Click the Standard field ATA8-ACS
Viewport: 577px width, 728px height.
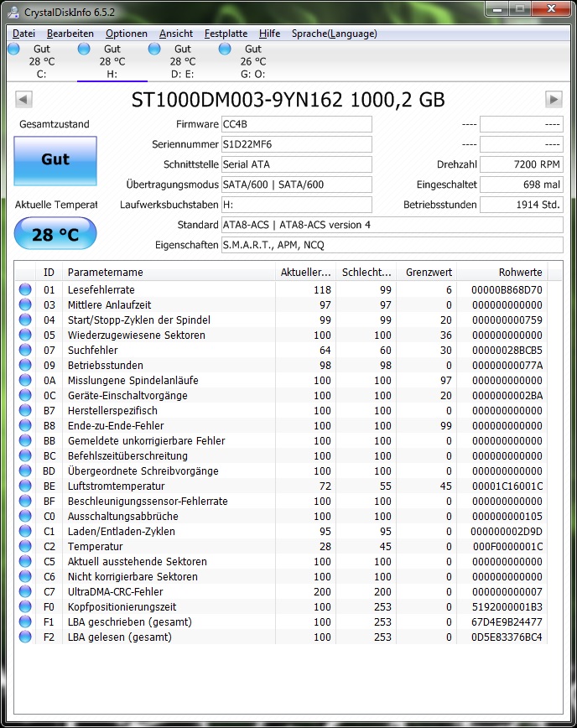[x=392, y=225]
